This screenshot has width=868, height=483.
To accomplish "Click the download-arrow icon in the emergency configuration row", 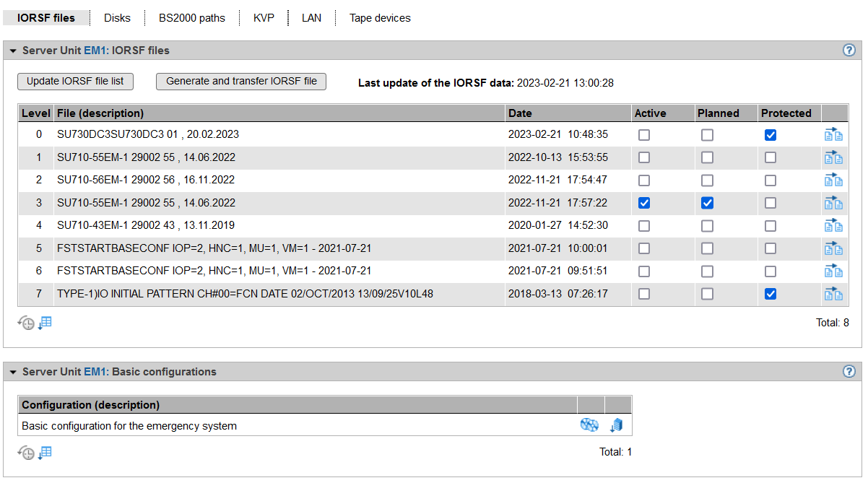I will tap(617, 426).
